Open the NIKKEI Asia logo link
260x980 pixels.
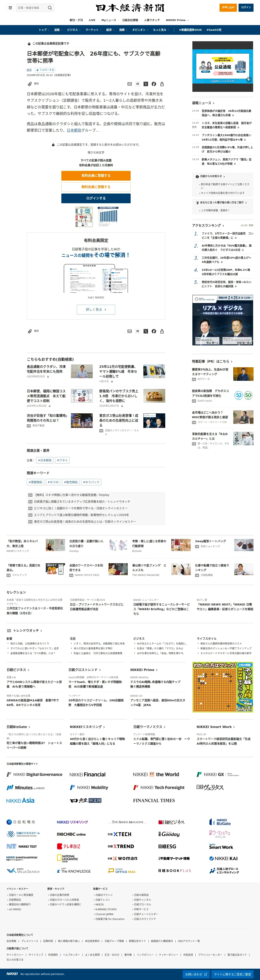20,800
